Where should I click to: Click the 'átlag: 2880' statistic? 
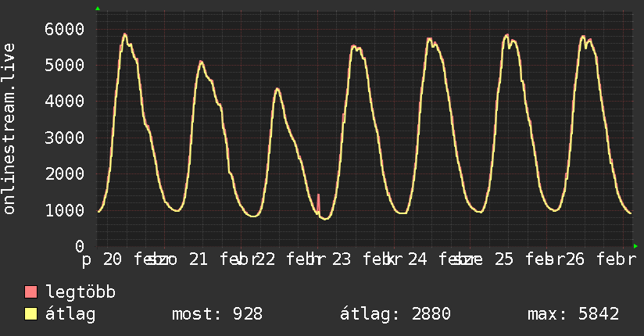tap(395, 314)
